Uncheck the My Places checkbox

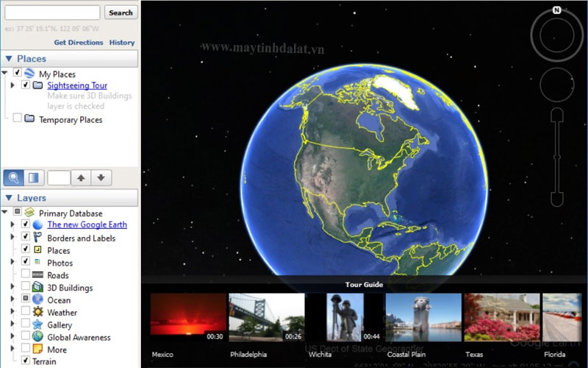click(17, 72)
